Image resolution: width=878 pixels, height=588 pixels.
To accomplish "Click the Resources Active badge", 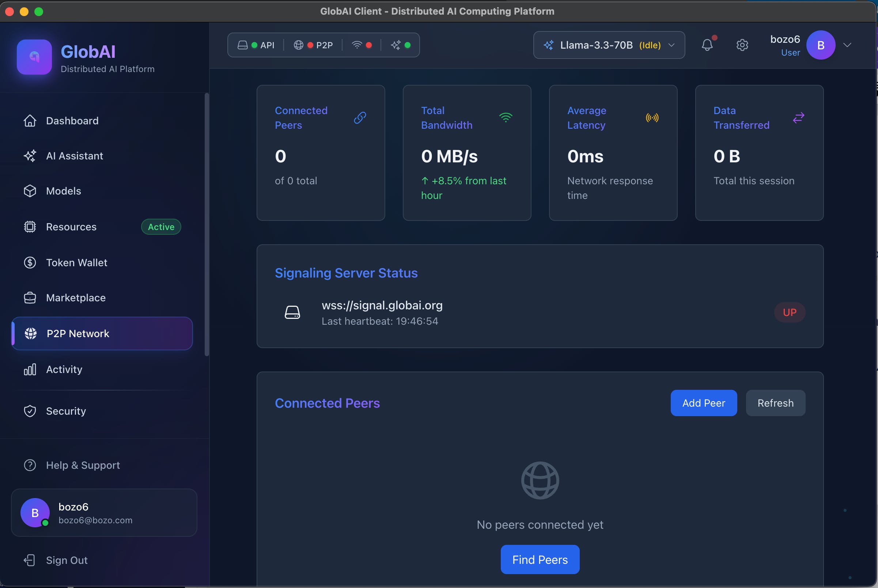I will pyautogui.click(x=161, y=227).
